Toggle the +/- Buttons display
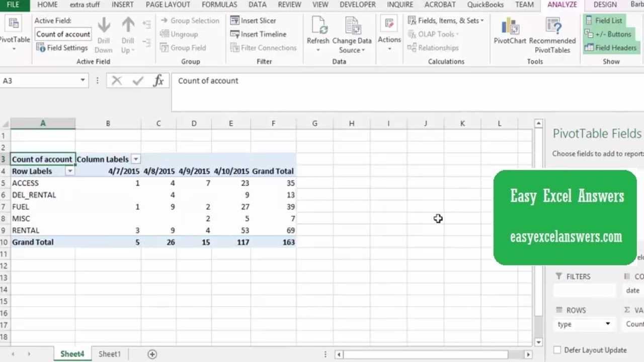The height and width of the screenshot is (362, 644). point(608,34)
